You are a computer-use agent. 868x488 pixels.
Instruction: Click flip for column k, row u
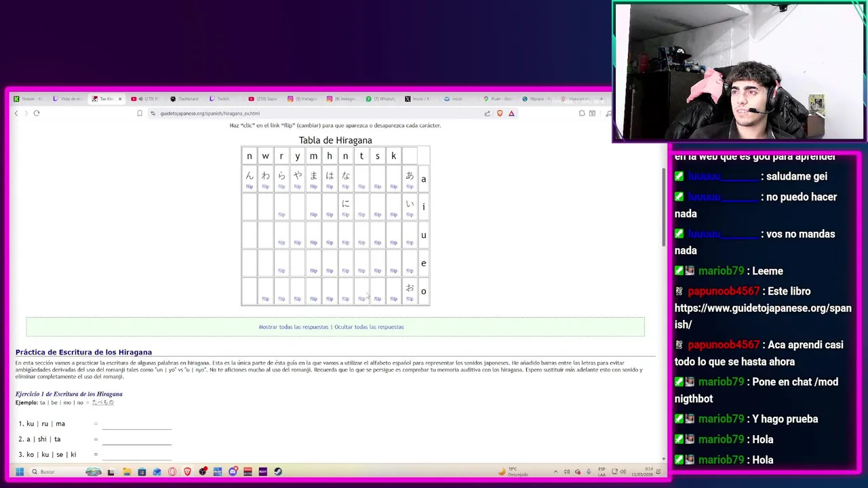pyautogui.click(x=393, y=243)
